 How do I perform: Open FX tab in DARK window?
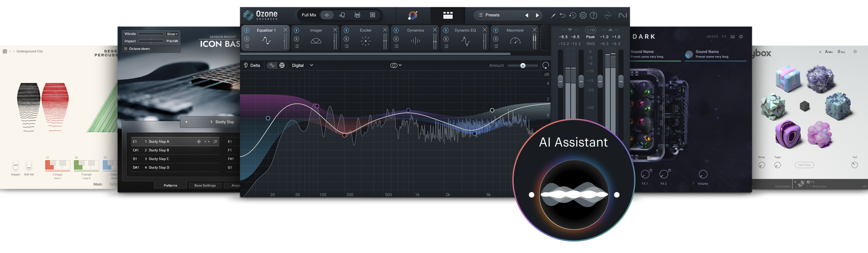[x=724, y=36]
